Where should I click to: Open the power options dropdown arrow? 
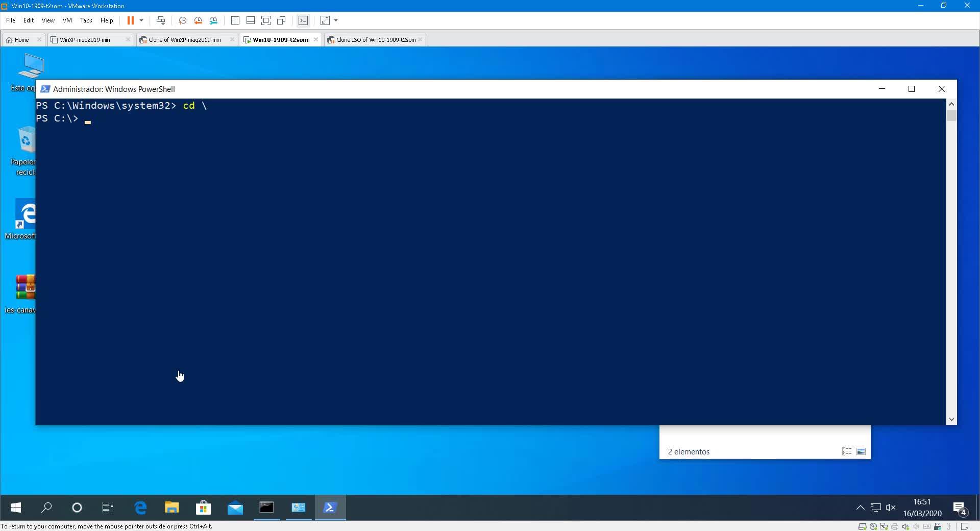(141, 20)
